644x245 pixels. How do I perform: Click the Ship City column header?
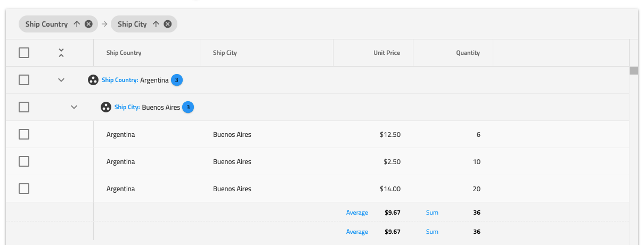tap(225, 53)
